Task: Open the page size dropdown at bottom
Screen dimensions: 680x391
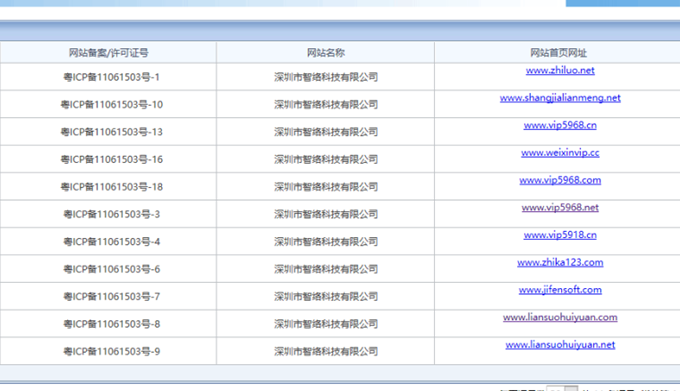Action: 562,388
